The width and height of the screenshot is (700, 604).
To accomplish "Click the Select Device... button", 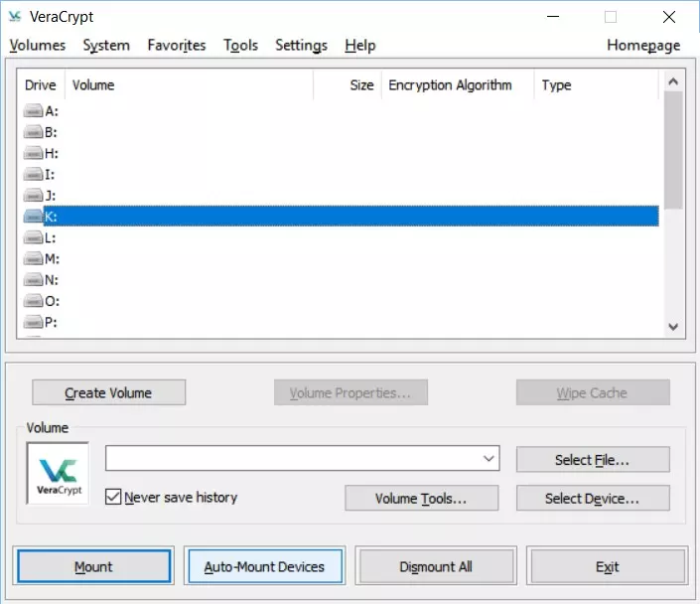I will (593, 498).
